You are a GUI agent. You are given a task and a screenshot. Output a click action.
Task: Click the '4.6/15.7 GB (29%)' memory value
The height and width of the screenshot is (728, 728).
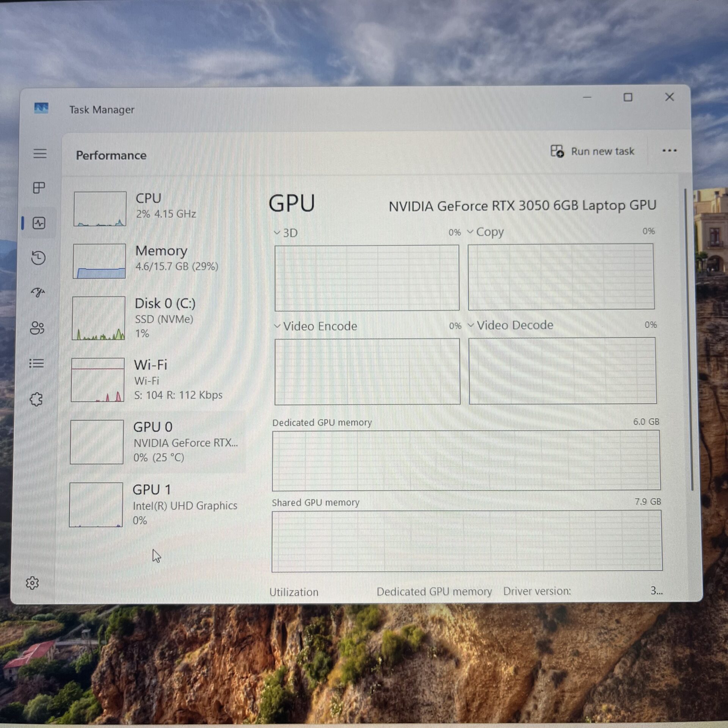[177, 267]
